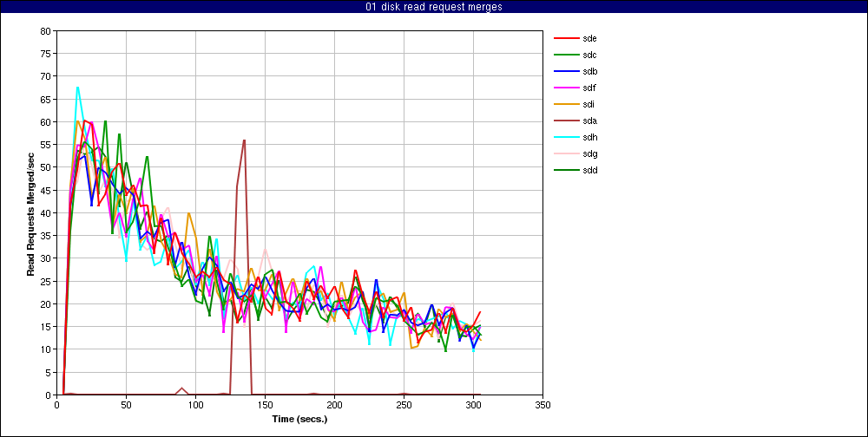The image size is (868, 437).
Task: Click the 75 tick on the vertical axis
Action: point(46,54)
